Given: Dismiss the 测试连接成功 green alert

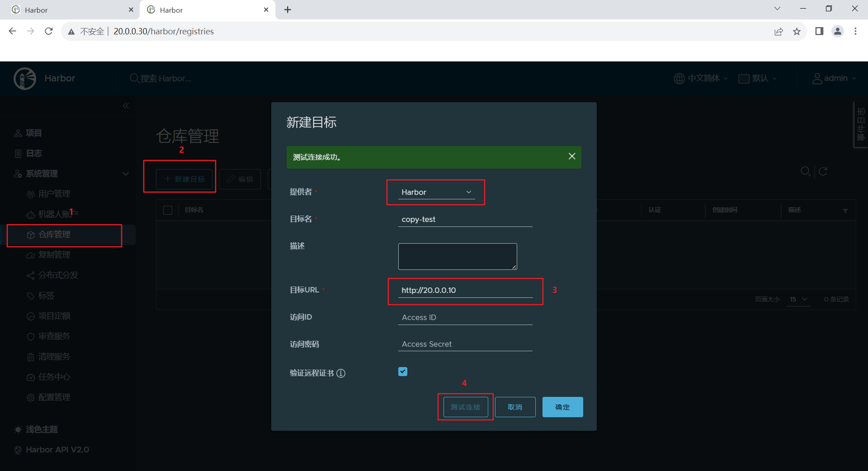Looking at the screenshot, I should [572, 156].
